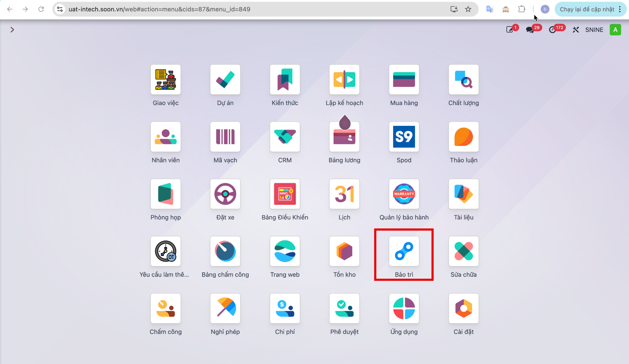This screenshot has width=629, height=364.
Task: Open the Nhân viên app
Action: (x=166, y=137)
